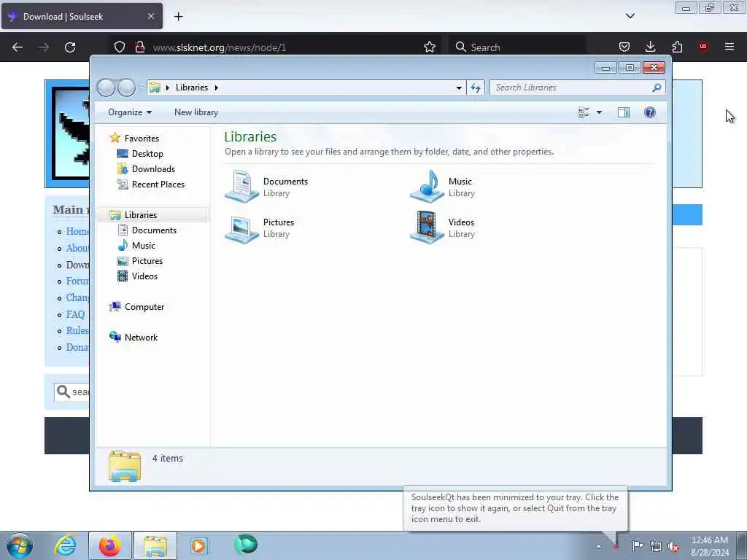Screen dimensions: 747x560
Task: Show hidden tray icons arrow
Action: click(598, 546)
